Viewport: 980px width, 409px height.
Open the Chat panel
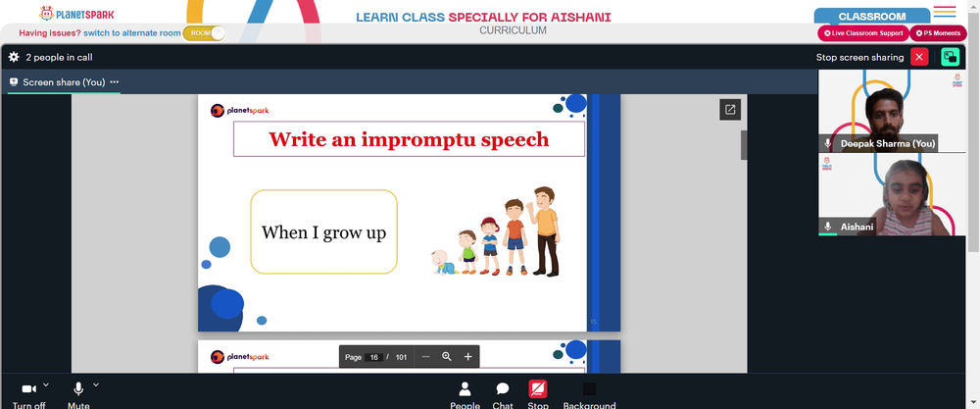[x=503, y=395]
